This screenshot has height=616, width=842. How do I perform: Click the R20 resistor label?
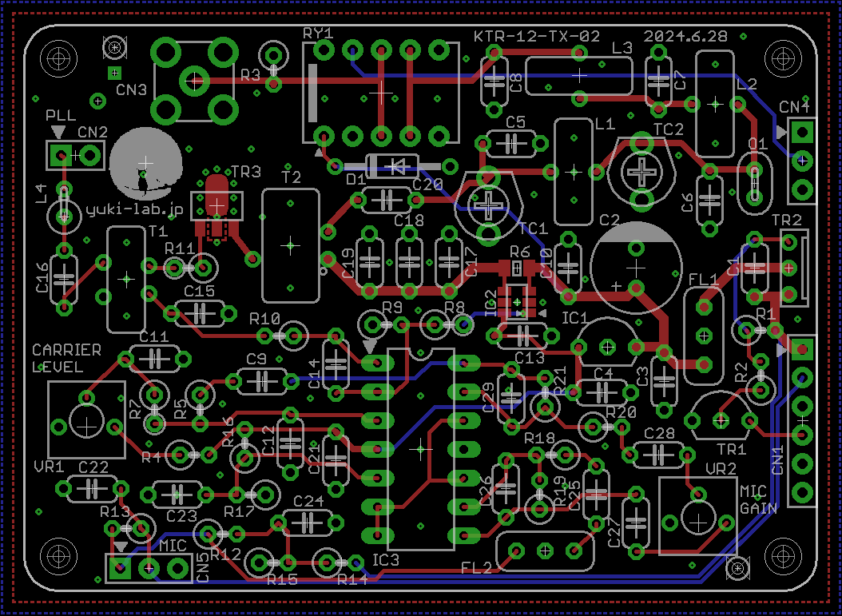pyautogui.click(x=621, y=412)
